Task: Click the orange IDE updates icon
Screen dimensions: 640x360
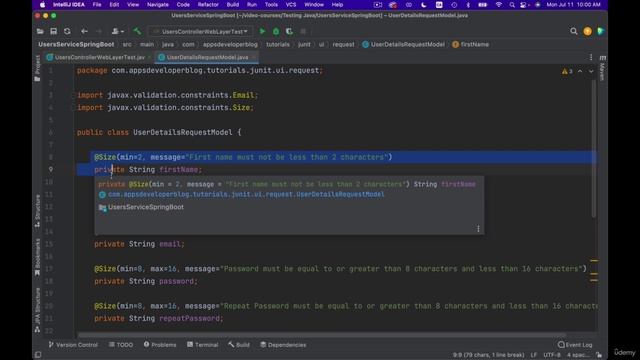Action: 587,31
